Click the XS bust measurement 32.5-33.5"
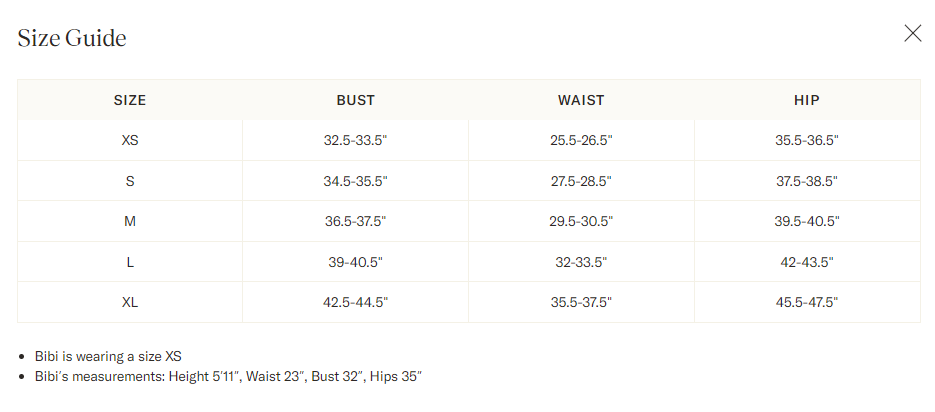The height and width of the screenshot is (412, 935). point(355,141)
